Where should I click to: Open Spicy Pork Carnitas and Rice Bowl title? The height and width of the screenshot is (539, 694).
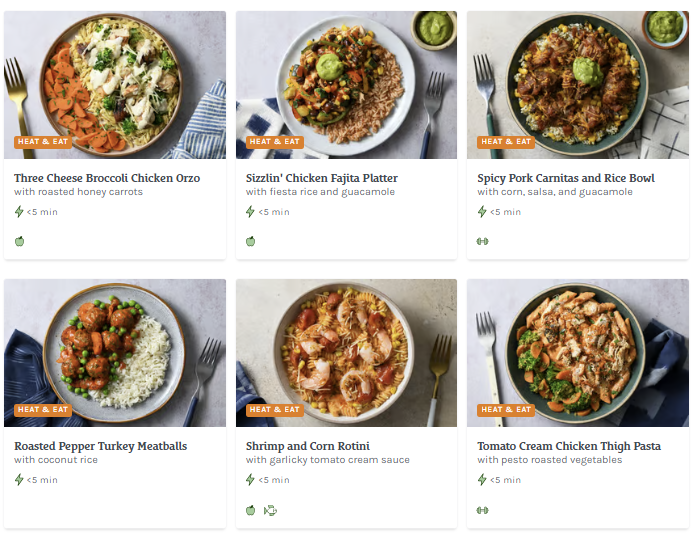pyautogui.click(x=566, y=178)
